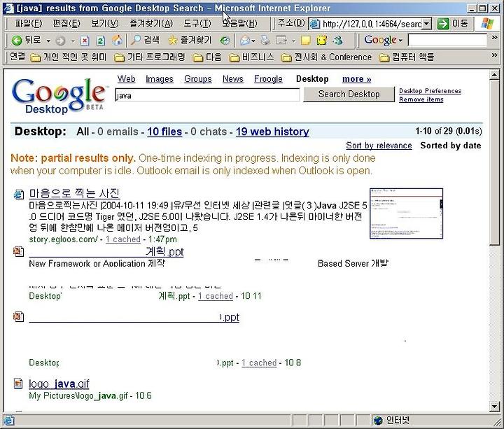Go back with the 뒤로 button
504x429 pixels.
coord(27,40)
